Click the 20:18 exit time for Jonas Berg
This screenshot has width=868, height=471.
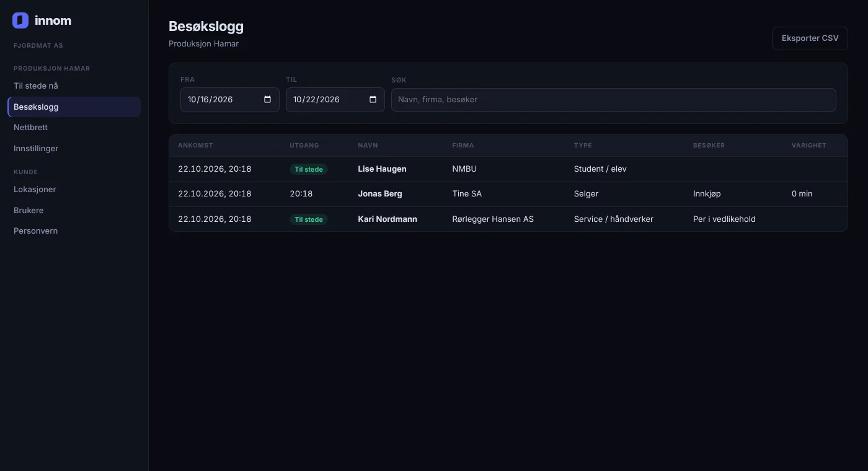[301, 194]
